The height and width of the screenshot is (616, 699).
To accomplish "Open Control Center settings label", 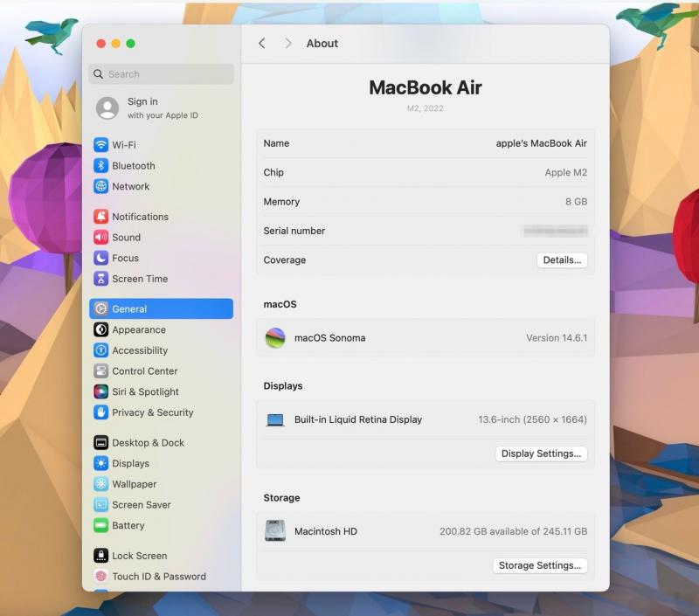I will (x=145, y=370).
